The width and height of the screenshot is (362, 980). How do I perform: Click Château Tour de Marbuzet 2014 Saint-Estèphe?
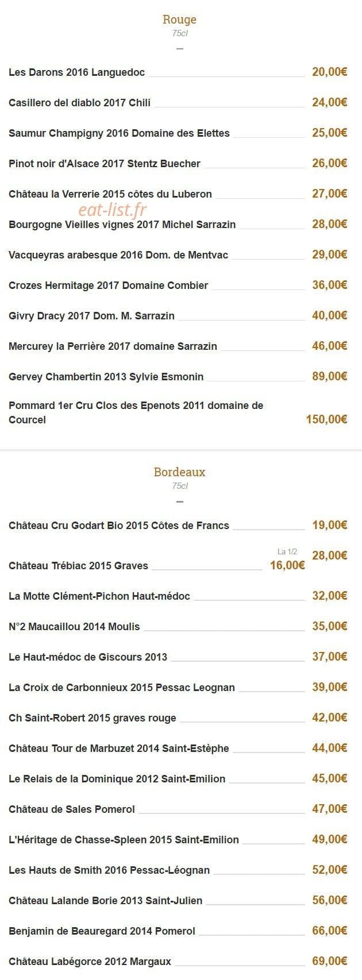119,748
